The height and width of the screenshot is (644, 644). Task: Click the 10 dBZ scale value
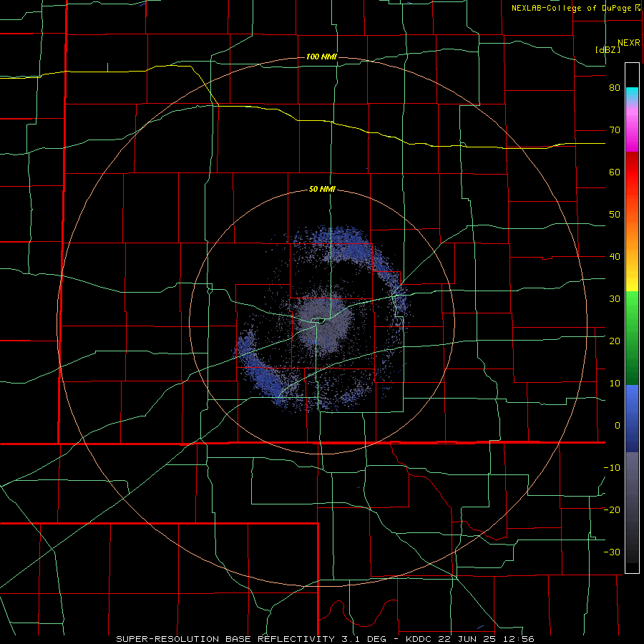point(615,384)
